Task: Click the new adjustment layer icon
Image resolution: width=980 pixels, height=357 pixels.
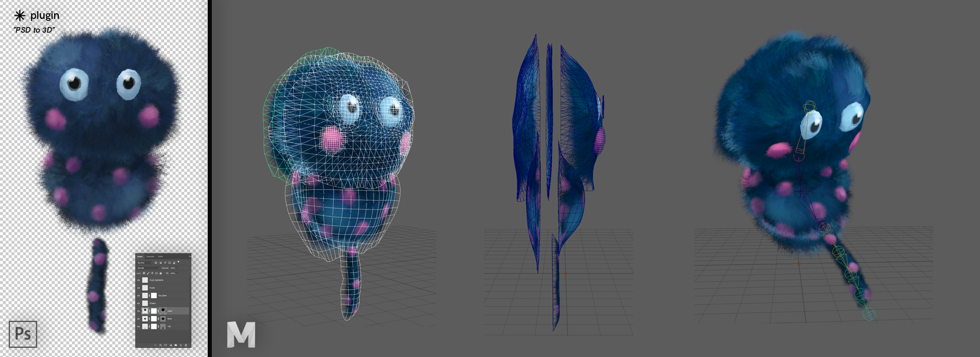Action: [x=170, y=345]
